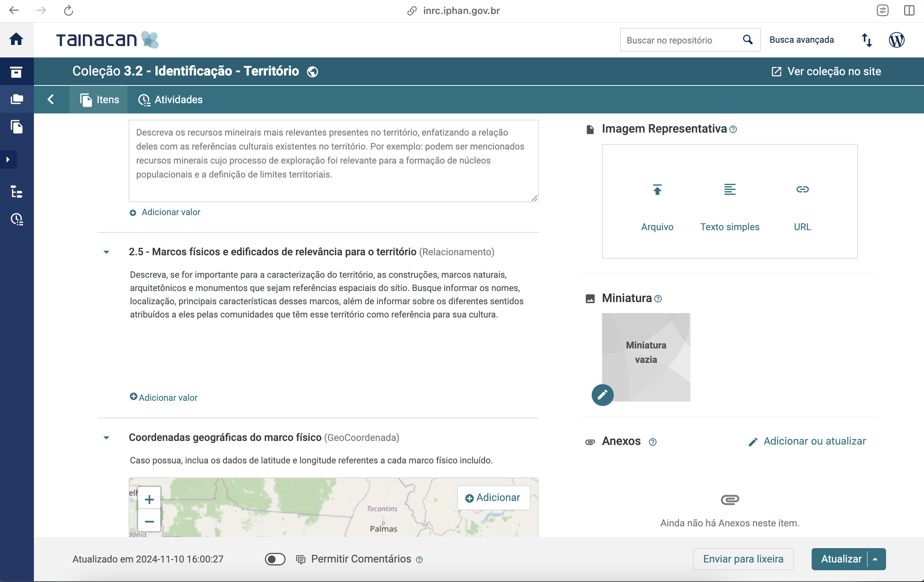Add value under mineral resources textarea

click(x=165, y=212)
